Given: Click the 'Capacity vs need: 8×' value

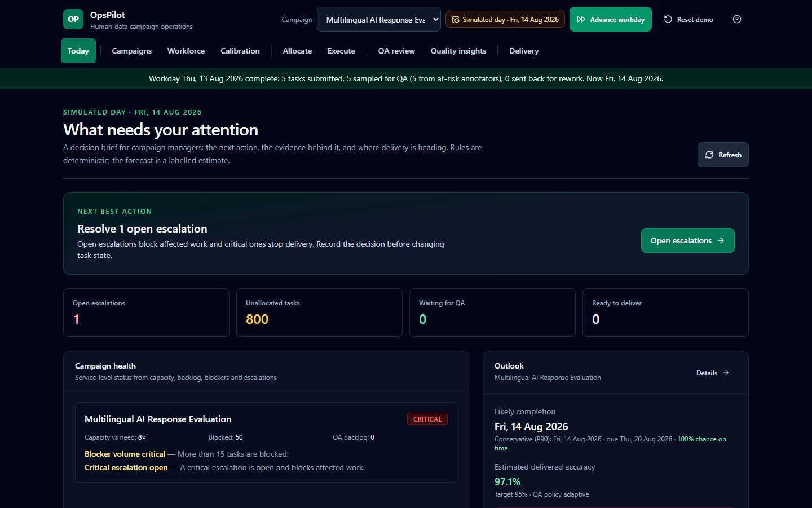Looking at the screenshot, I should point(115,437).
